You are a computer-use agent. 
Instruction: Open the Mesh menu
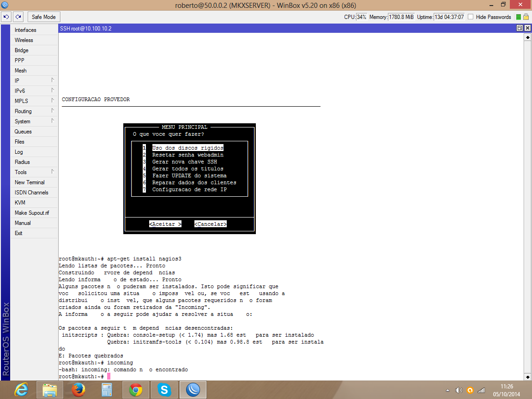(x=34, y=71)
